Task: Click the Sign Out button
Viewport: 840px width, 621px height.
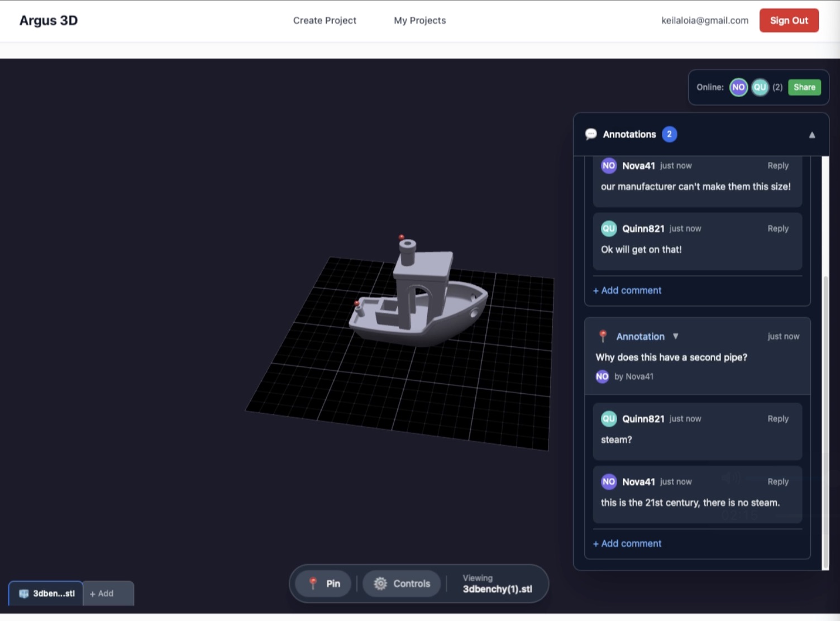Action: (x=789, y=20)
